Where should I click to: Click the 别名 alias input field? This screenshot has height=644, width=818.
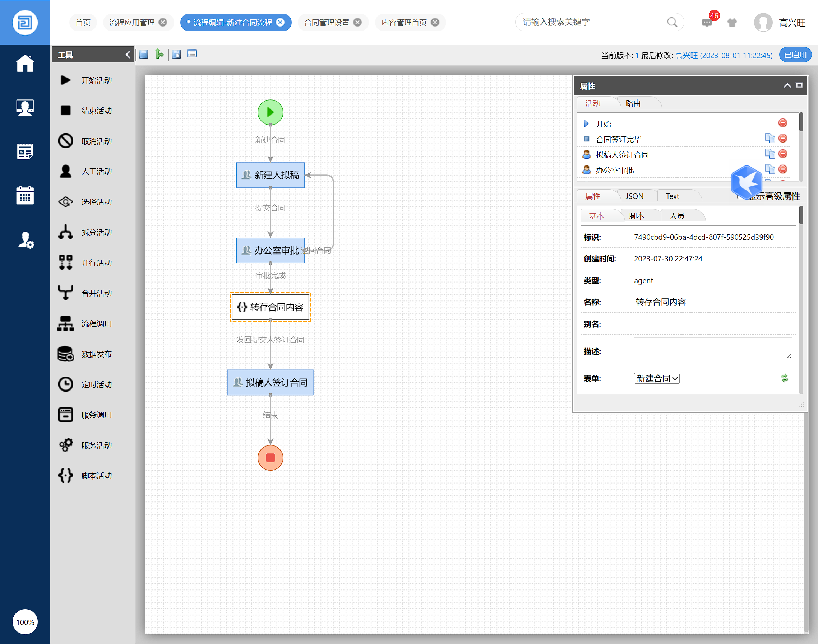point(712,324)
